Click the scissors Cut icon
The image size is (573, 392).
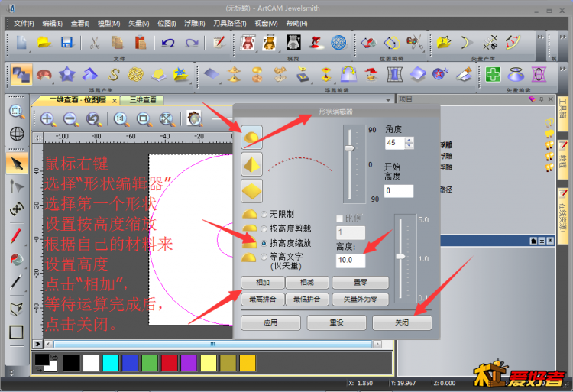click(95, 42)
